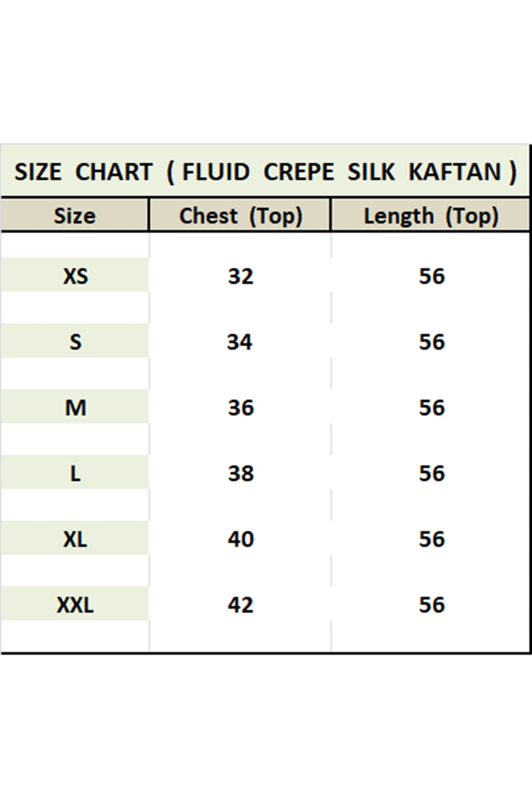Select chest value 42
The image size is (532, 798).
coord(240,605)
